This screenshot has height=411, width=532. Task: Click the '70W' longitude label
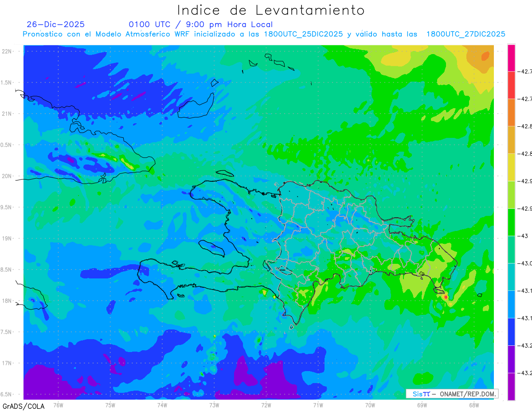[370, 405]
